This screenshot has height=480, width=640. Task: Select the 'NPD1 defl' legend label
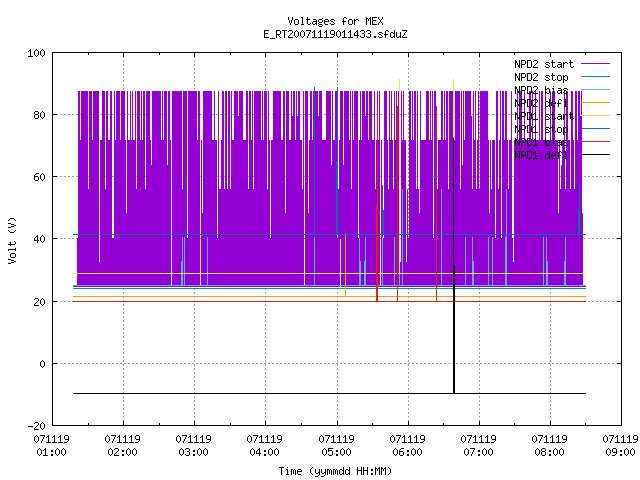tap(541, 155)
